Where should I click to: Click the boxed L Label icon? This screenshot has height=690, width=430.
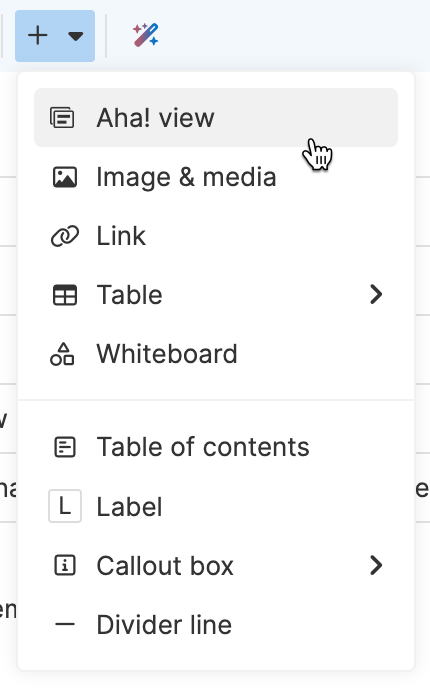point(65,506)
